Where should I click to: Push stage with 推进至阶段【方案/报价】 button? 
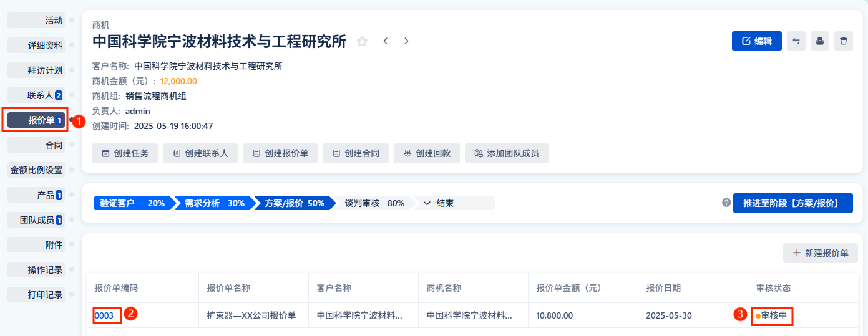[x=793, y=203]
